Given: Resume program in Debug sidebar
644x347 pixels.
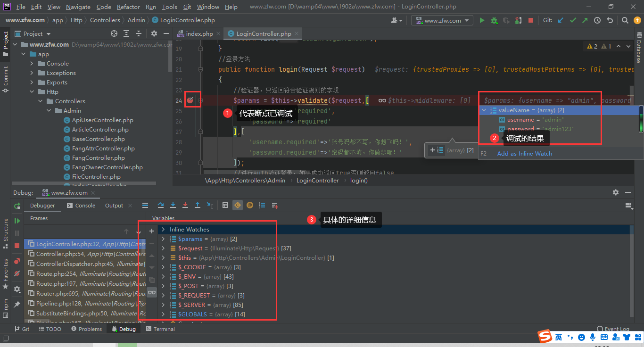Looking at the screenshot, I should pyautogui.click(x=17, y=221).
